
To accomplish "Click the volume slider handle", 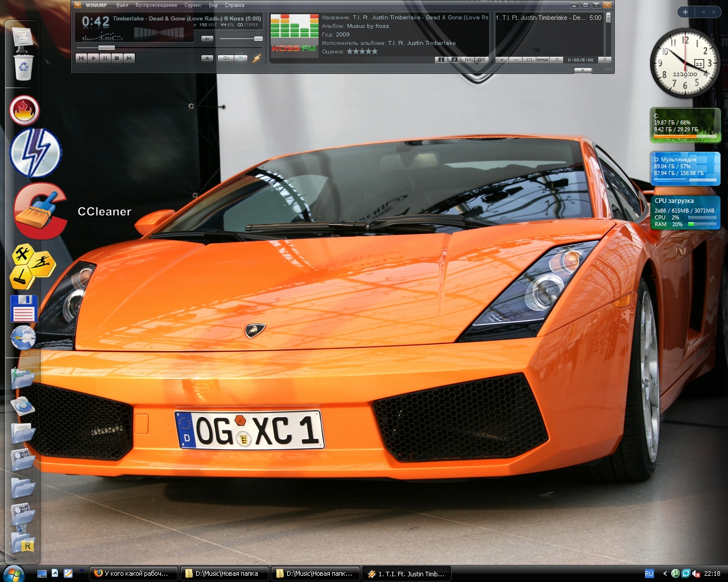I will pyautogui.click(x=258, y=39).
